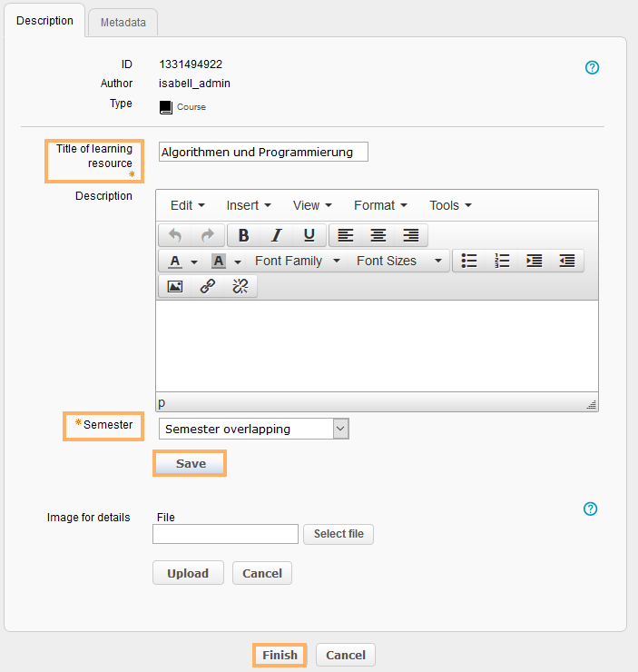Insert a bullet list in the editor
Image resolution: width=638 pixels, height=672 pixels.
point(469,261)
